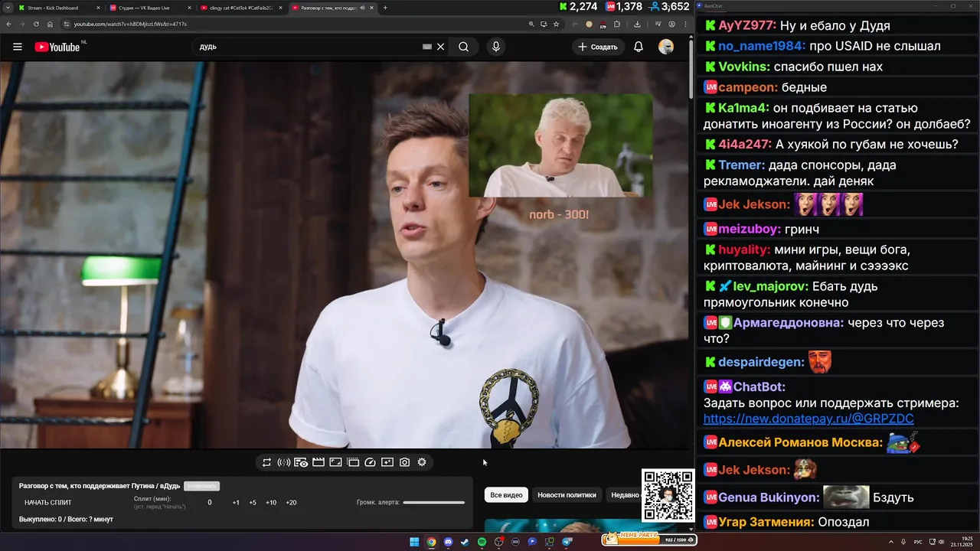Open the on-screen keyboard icon in search box
980x551 pixels.
tap(427, 47)
